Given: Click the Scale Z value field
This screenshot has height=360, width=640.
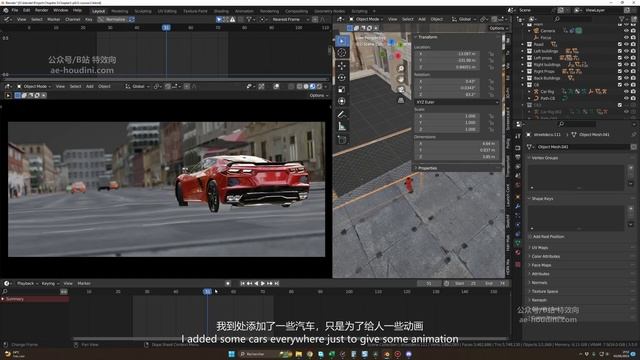Looking at the screenshot, I should tap(448, 129).
